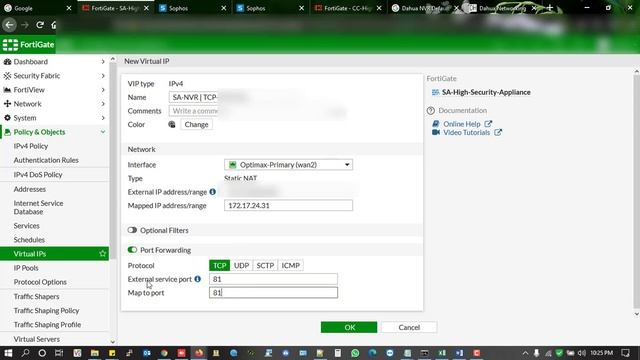Click the Documentation question mark icon
Image resolution: width=640 pixels, height=360 pixels.
coord(431,110)
